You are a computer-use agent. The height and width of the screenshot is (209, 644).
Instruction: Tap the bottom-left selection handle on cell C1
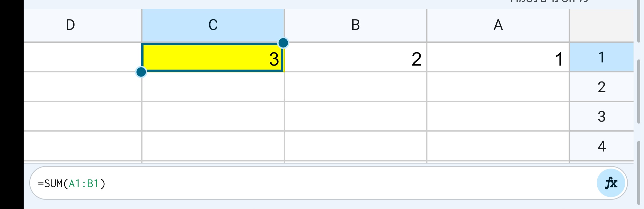141,72
